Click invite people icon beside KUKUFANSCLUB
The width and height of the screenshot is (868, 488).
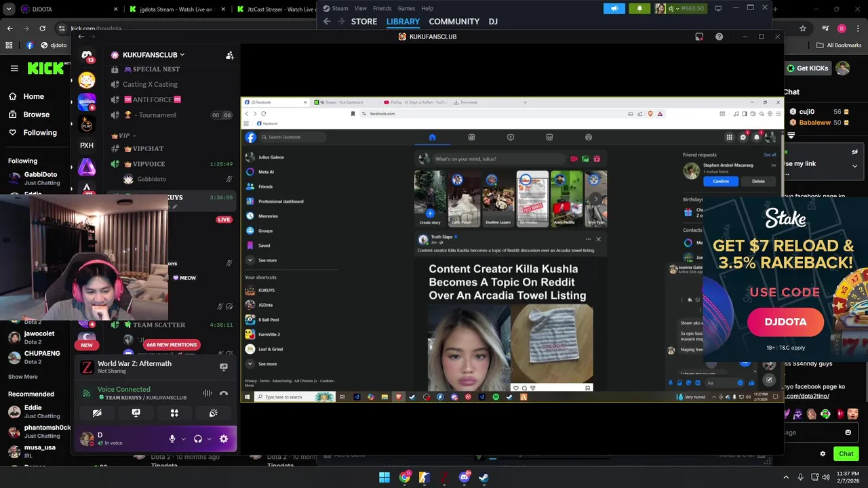pyautogui.click(x=230, y=56)
